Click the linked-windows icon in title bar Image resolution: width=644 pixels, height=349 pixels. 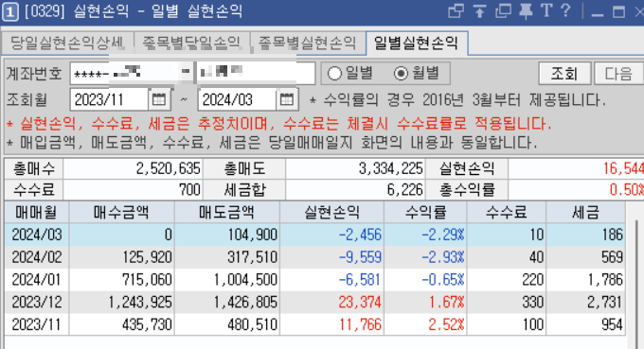point(456,11)
